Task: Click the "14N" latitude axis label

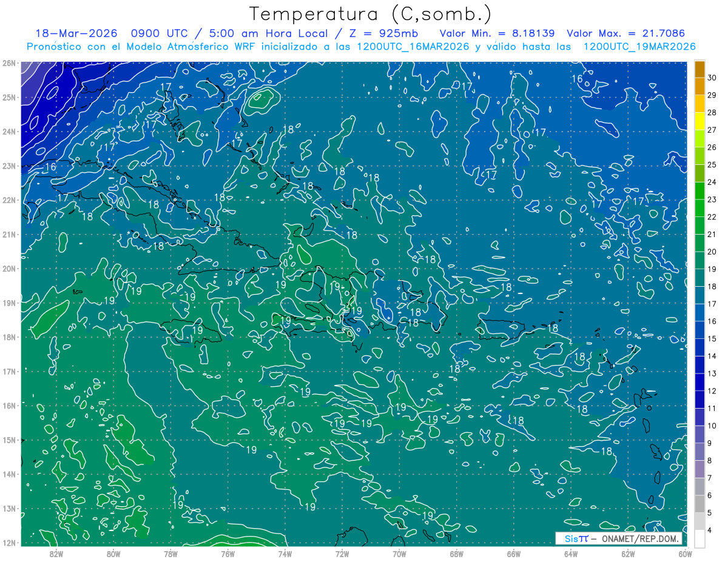Action: tap(9, 474)
